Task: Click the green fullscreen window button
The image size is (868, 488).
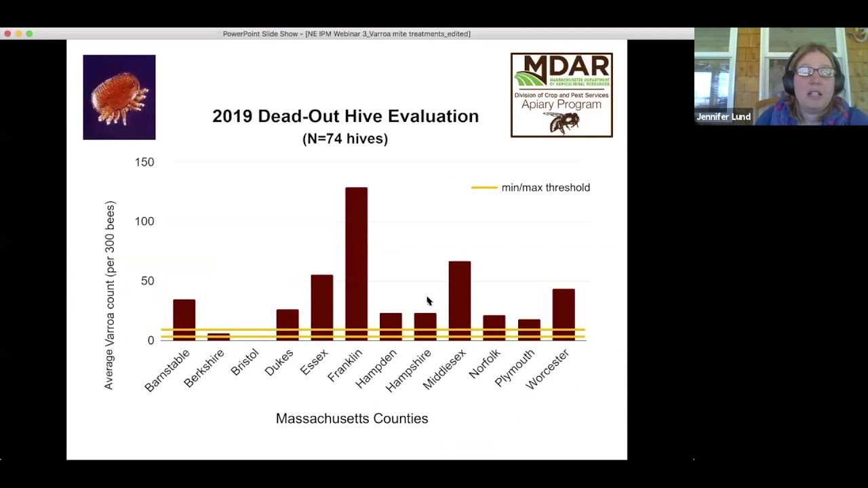Action: (29, 33)
